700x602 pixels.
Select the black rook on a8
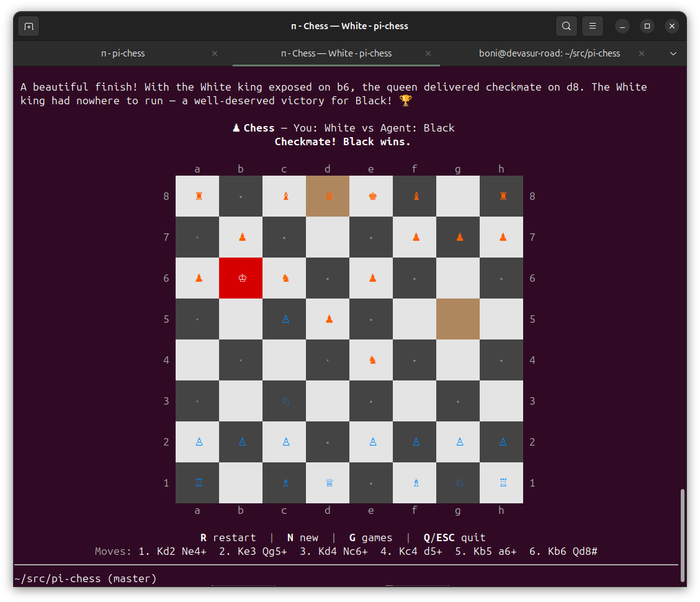(x=197, y=196)
